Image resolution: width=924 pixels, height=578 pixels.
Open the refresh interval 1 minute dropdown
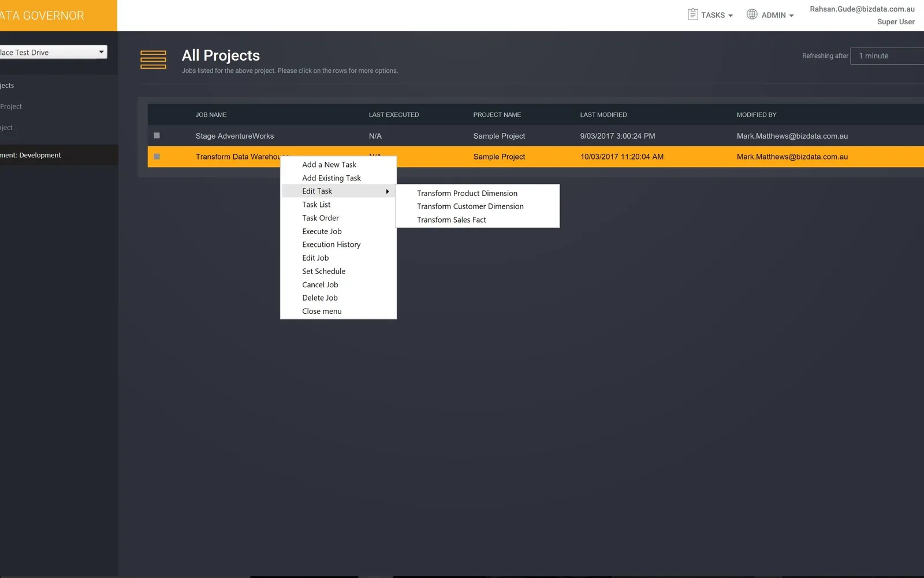(x=887, y=56)
